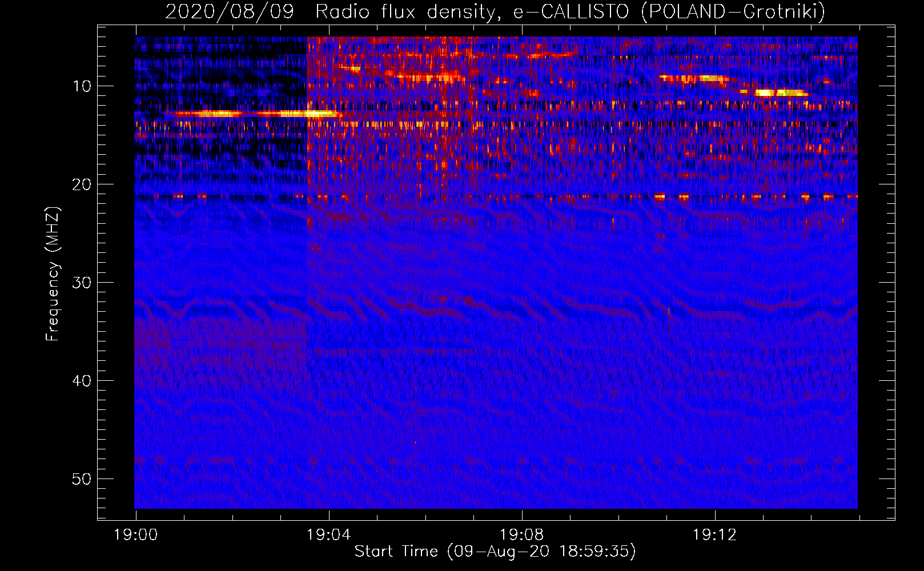Click the "20" frequency axis label
The image size is (924, 571).
(x=82, y=184)
